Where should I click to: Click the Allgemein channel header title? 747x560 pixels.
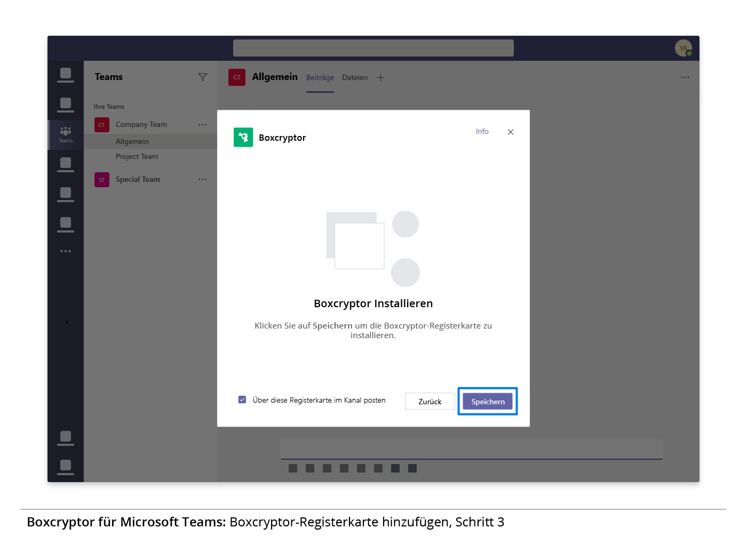[x=275, y=77]
